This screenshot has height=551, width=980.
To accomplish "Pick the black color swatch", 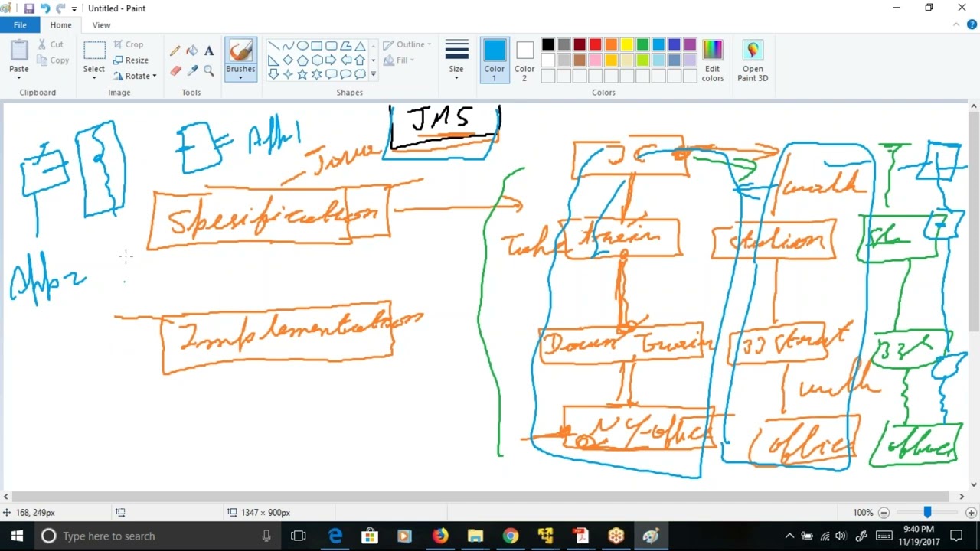I will pos(548,44).
